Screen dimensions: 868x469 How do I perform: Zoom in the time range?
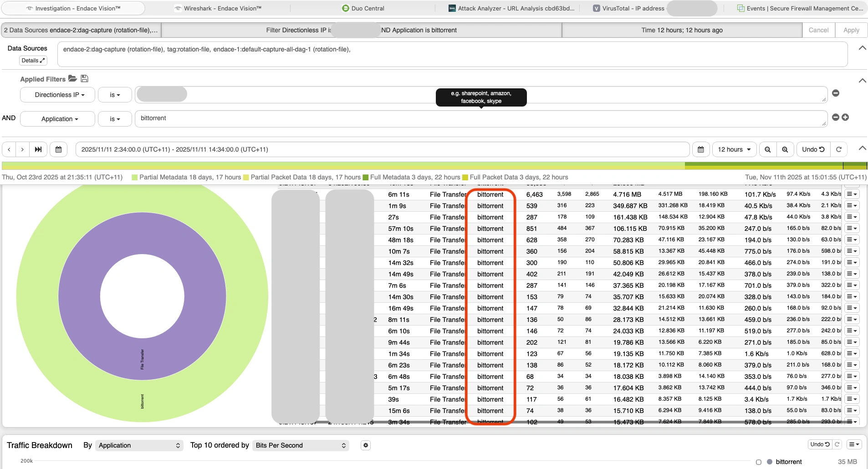tap(785, 149)
